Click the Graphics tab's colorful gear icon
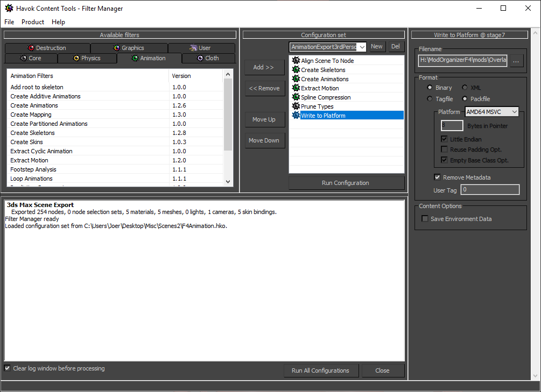The width and height of the screenshot is (541, 392). click(117, 47)
